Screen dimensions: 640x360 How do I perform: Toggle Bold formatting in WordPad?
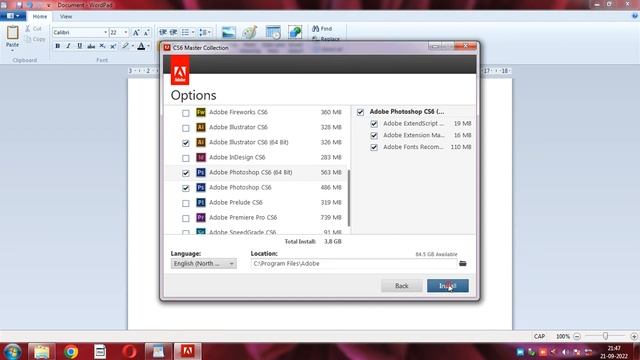point(58,46)
